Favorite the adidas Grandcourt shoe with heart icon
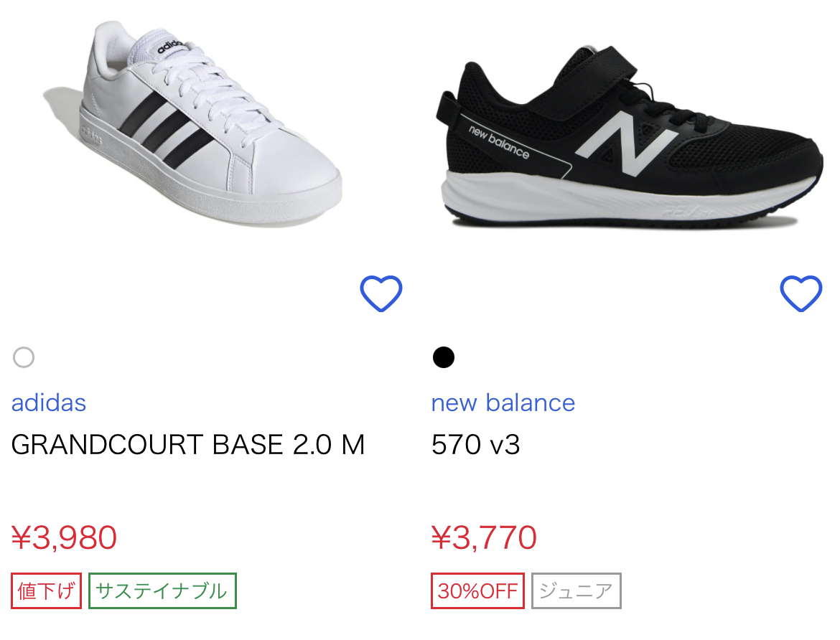The width and height of the screenshot is (840, 640). pyautogui.click(x=381, y=294)
